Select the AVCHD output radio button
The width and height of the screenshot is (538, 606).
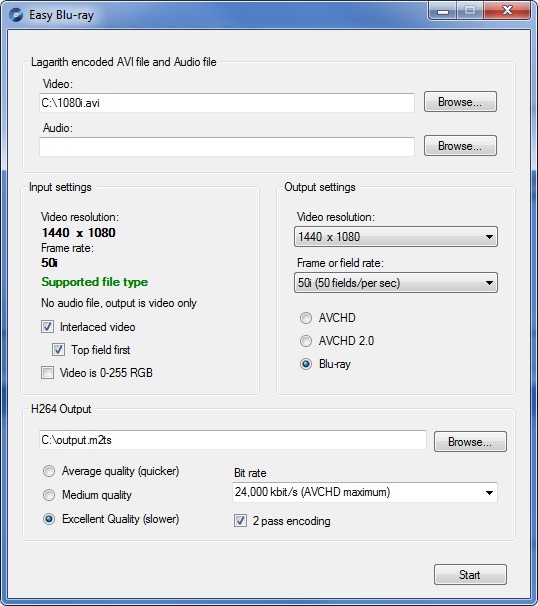point(306,318)
